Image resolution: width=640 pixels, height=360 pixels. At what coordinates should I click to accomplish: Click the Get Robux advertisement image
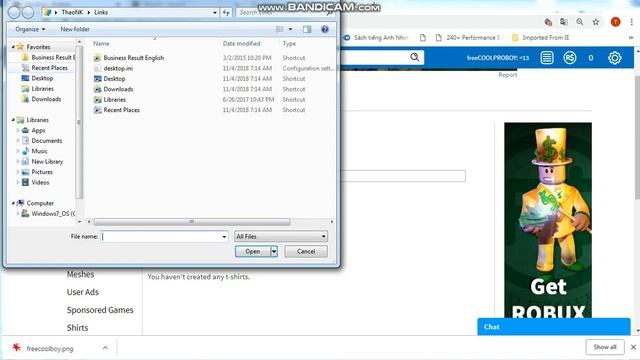coord(548,220)
